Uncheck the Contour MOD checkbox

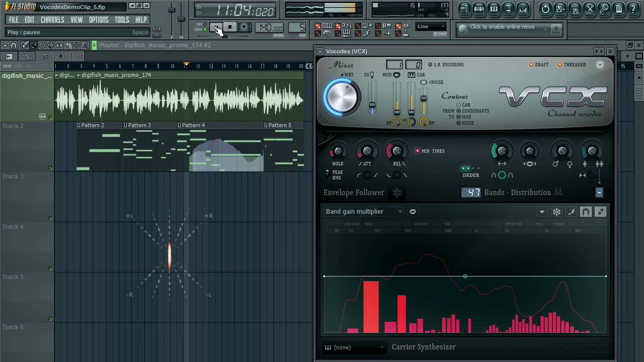point(459,117)
